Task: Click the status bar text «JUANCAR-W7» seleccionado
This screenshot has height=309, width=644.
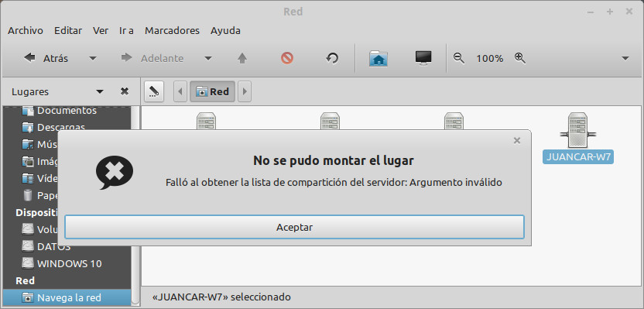Action: tap(221, 297)
